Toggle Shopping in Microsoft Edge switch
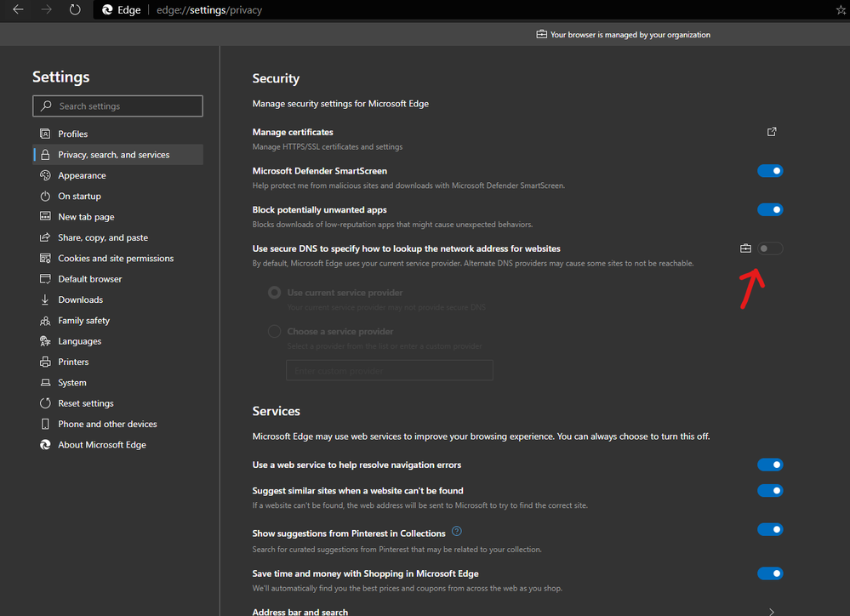850x616 pixels. [x=770, y=573]
